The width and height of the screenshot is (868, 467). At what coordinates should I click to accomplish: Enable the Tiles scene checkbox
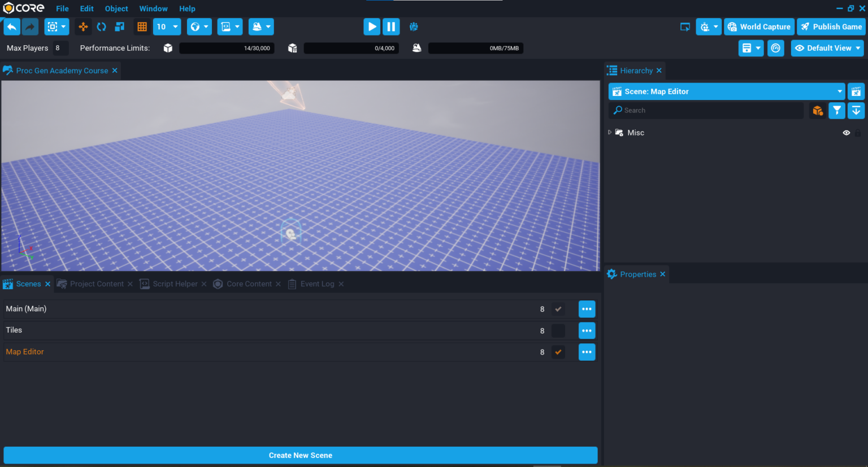[558, 330]
